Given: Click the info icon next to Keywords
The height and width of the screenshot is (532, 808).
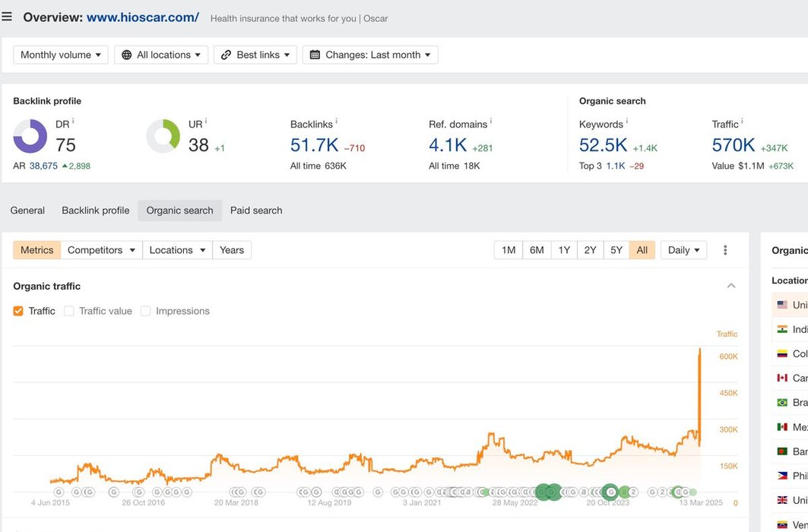Looking at the screenshot, I should coord(626,122).
